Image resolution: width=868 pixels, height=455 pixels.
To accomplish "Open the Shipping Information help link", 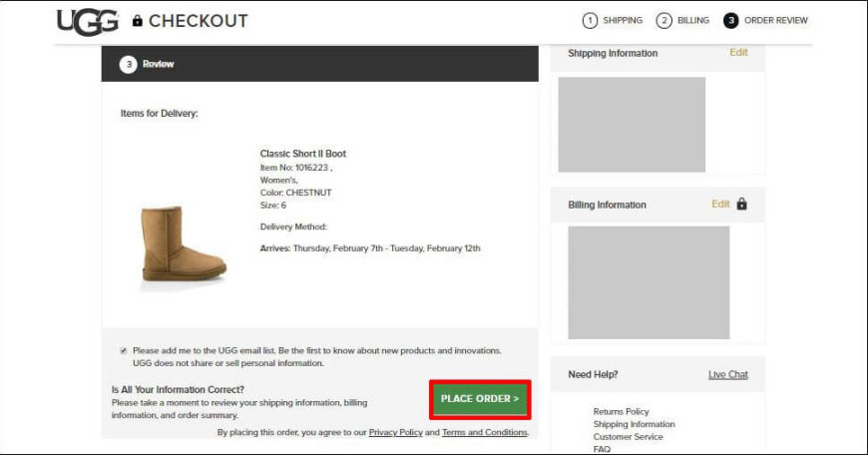I will pyautogui.click(x=634, y=424).
